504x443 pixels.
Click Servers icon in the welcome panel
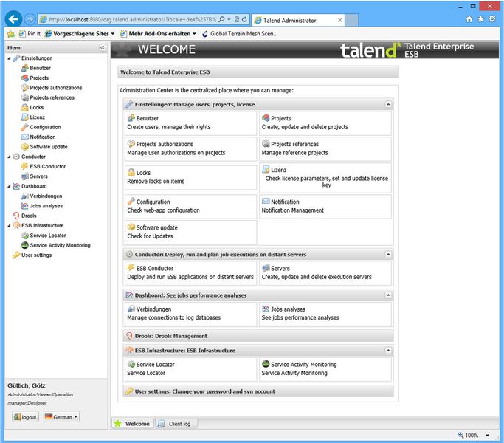click(x=266, y=268)
